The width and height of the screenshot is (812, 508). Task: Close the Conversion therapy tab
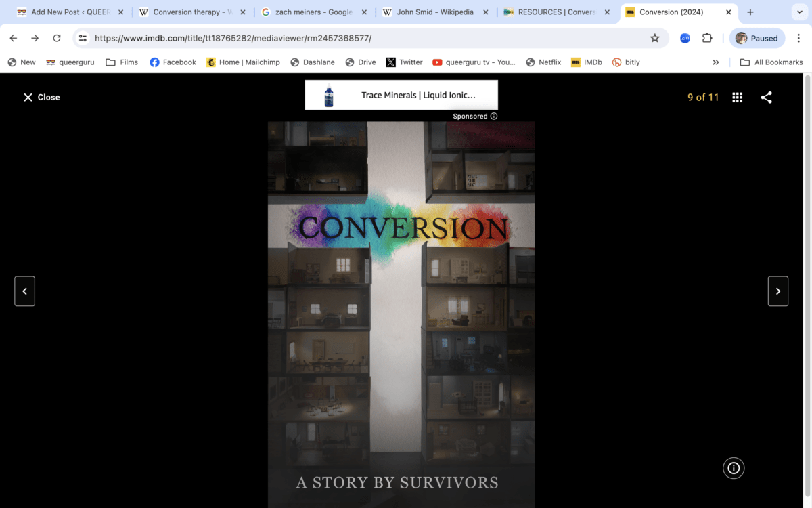coord(243,12)
